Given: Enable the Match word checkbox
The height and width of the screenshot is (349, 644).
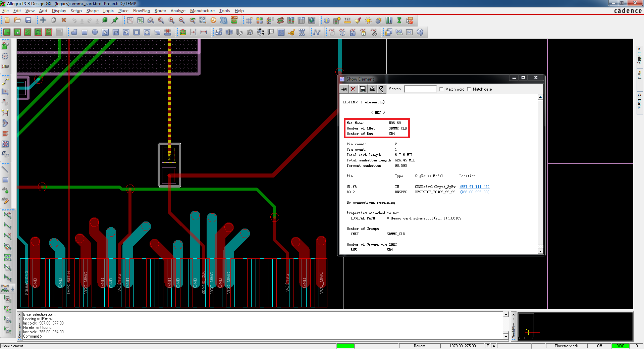Looking at the screenshot, I should (x=441, y=89).
